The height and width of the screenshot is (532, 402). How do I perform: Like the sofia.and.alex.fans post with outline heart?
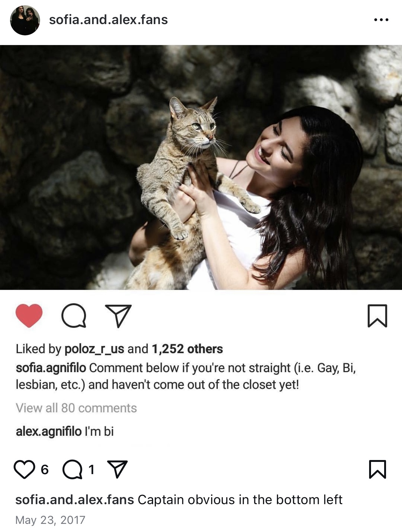coord(24,469)
